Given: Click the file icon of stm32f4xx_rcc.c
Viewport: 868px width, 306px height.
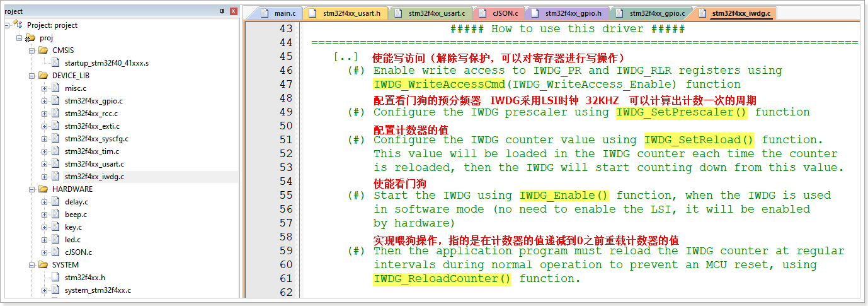Looking at the screenshot, I should pos(55,114).
